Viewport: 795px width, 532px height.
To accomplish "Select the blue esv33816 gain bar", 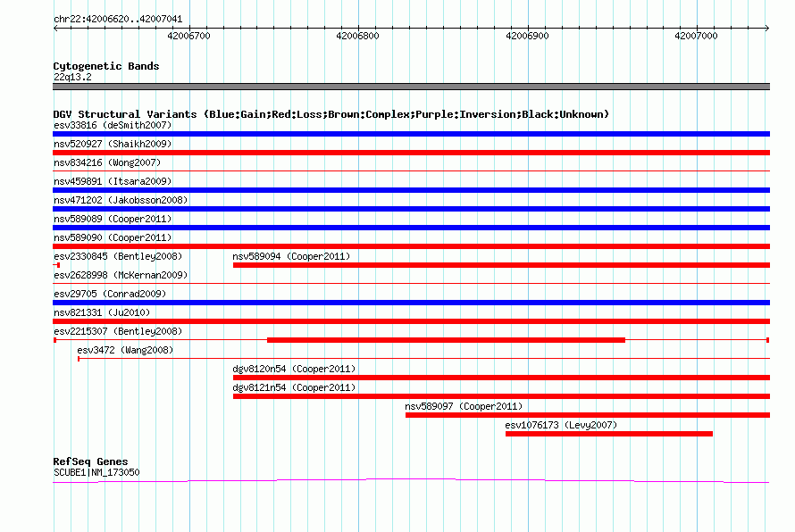I will [x=411, y=134].
